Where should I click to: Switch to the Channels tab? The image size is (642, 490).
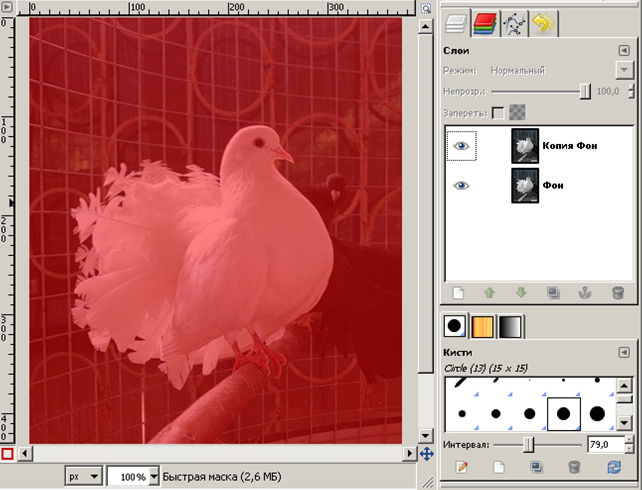coord(485,23)
